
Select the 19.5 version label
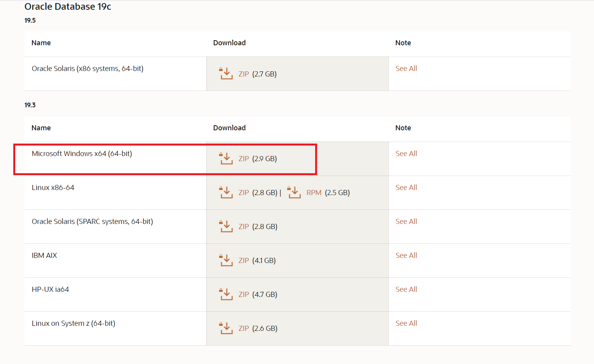(x=30, y=20)
